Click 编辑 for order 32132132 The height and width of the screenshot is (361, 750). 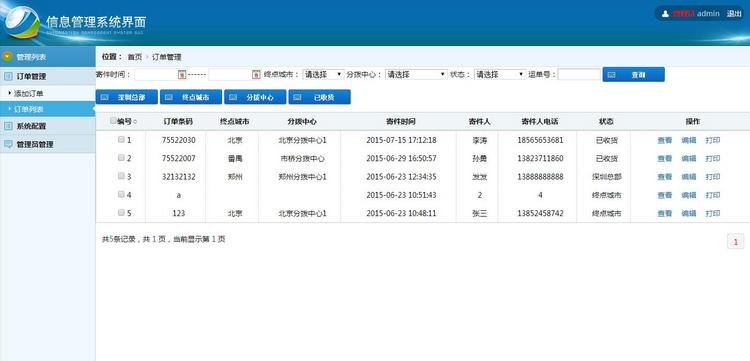click(x=689, y=176)
